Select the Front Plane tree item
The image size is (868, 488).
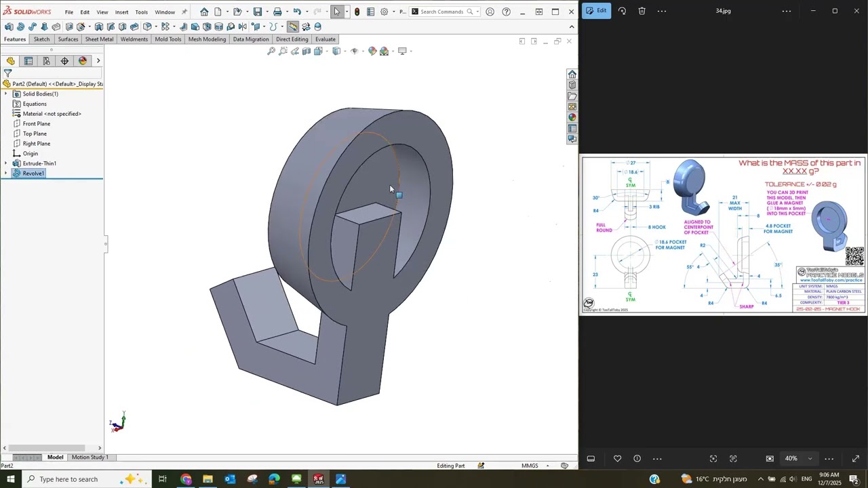coord(37,124)
